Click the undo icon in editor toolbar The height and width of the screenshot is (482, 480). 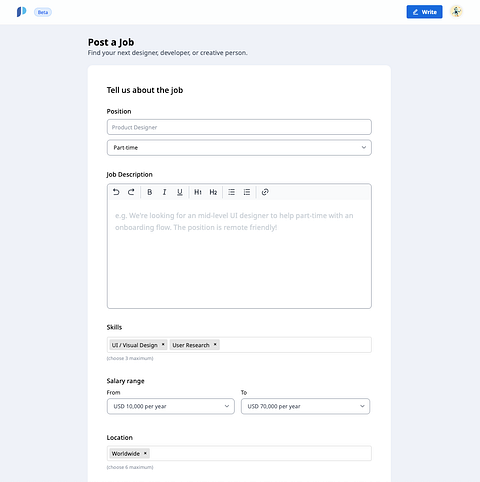(x=116, y=192)
